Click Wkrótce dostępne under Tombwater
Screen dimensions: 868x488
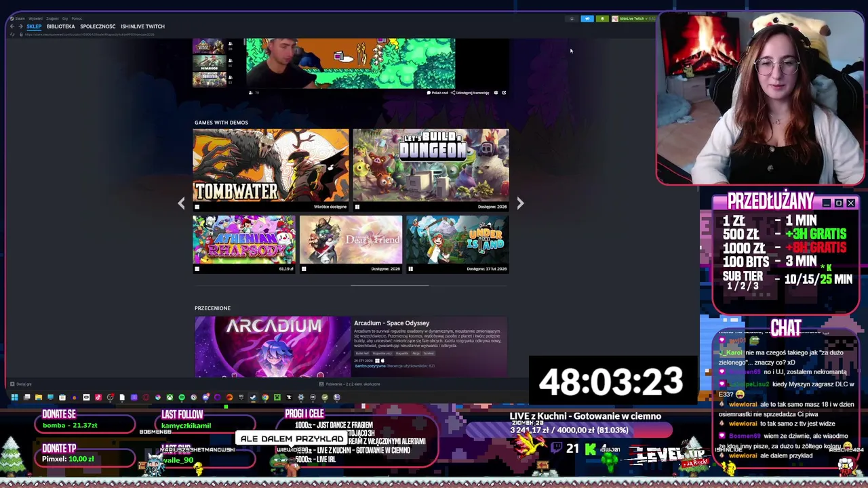pos(330,207)
